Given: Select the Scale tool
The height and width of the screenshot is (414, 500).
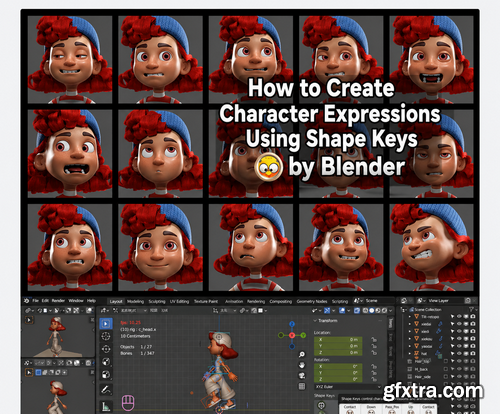Looking at the screenshot, I should coord(106,374).
